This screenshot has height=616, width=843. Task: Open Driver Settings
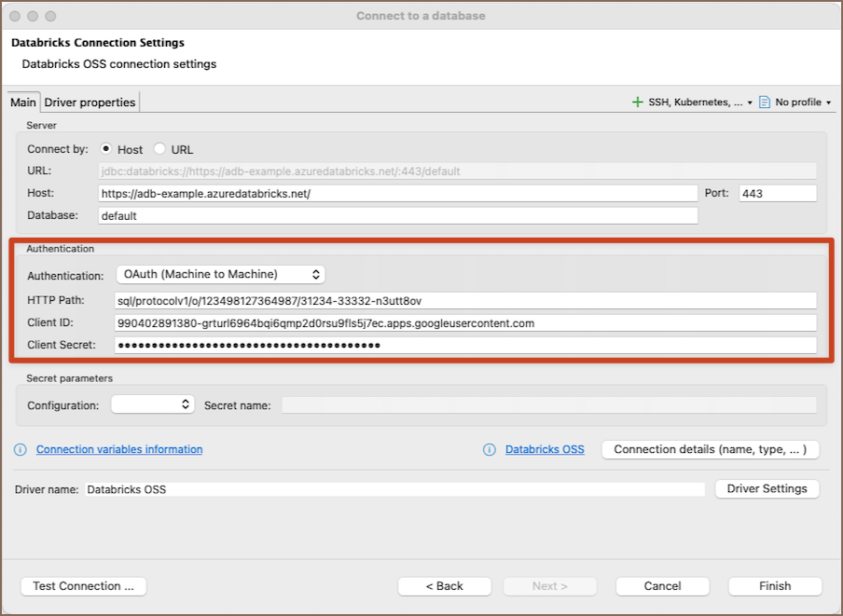(x=767, y=488)
